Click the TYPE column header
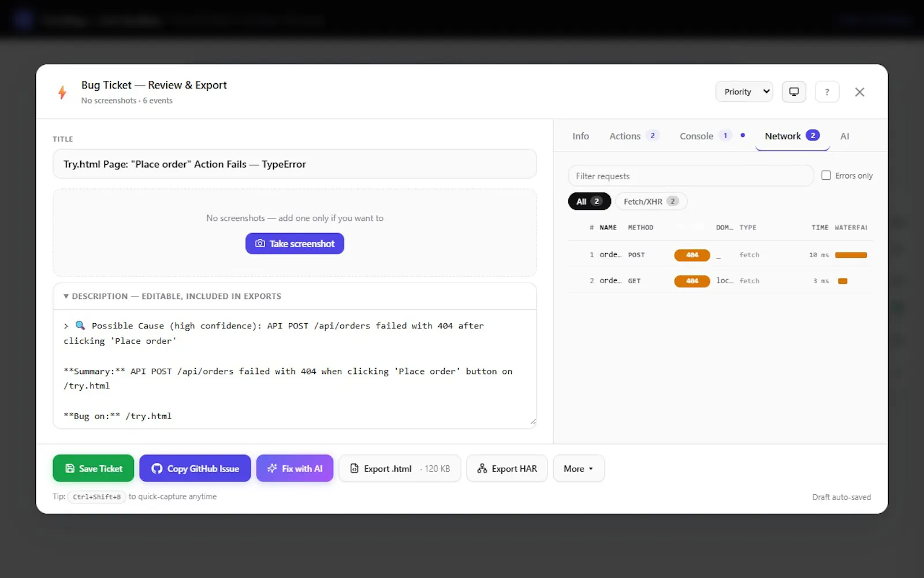The height and width of the screenshot is (578, 924). click(x=748, y=228)
